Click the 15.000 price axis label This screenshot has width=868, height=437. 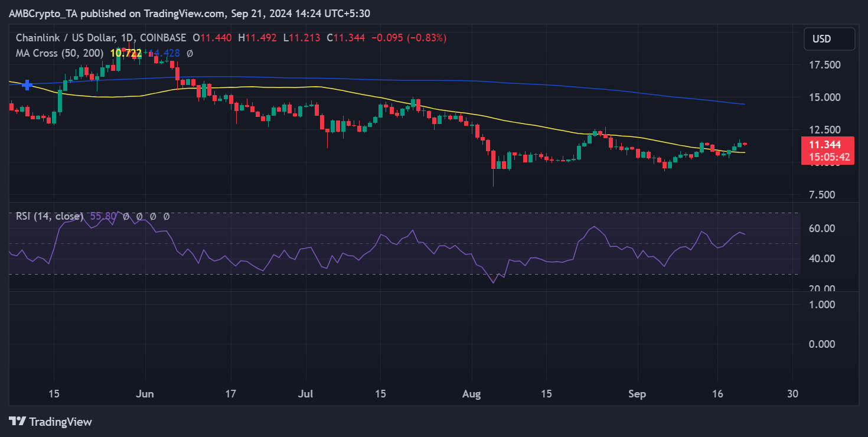point(824,97)
